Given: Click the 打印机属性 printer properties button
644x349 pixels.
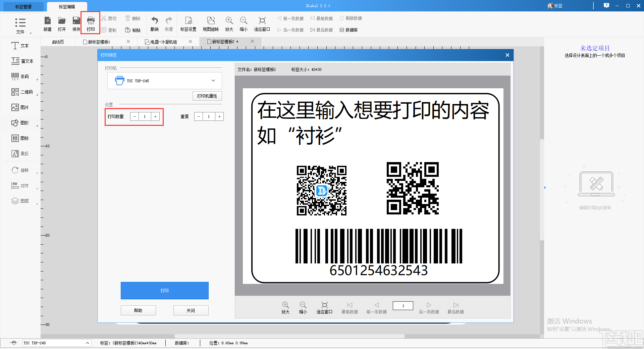Looking at the screenshot, I should [207, 96].
